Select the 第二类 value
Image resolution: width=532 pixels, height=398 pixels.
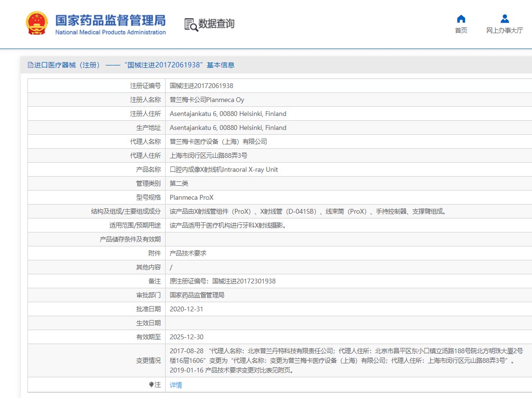179,183
